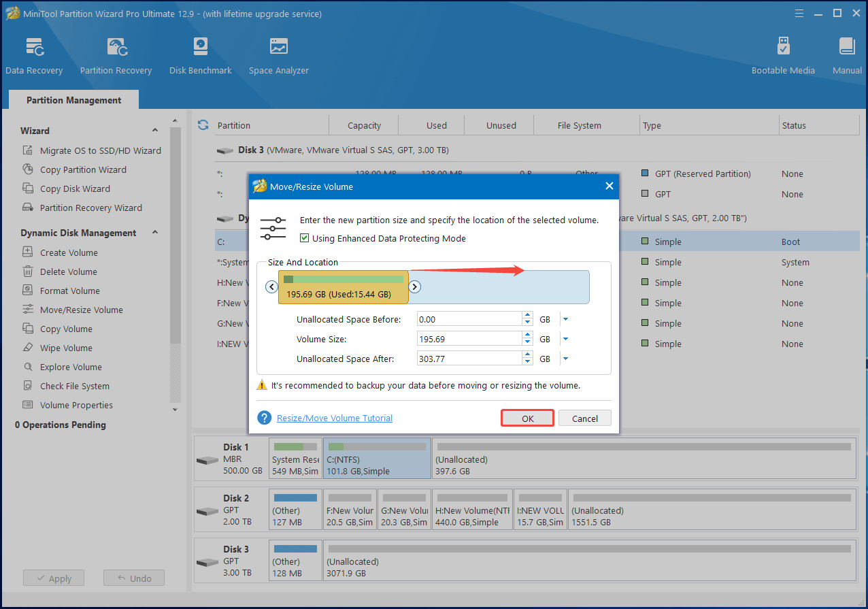Collapse the Wizard section
Image resolution: width=868 pixels, height=609 pixels.
(x=155, y=130)
